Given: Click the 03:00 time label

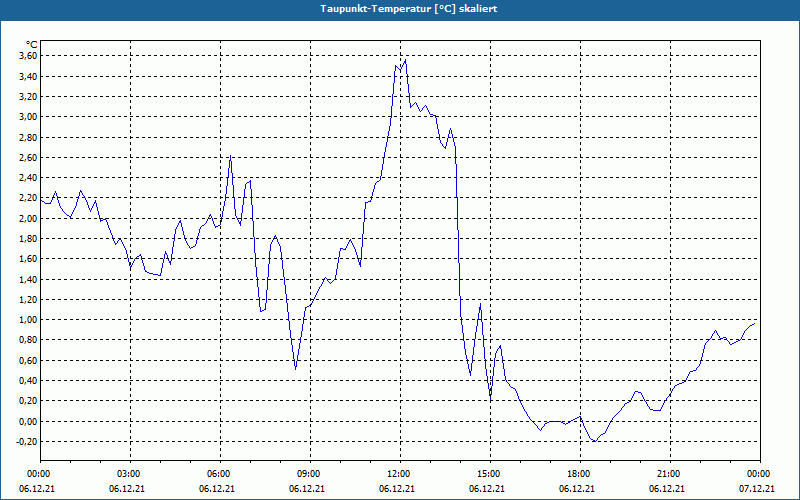Looking at the screenshot, I should (131, 474).
